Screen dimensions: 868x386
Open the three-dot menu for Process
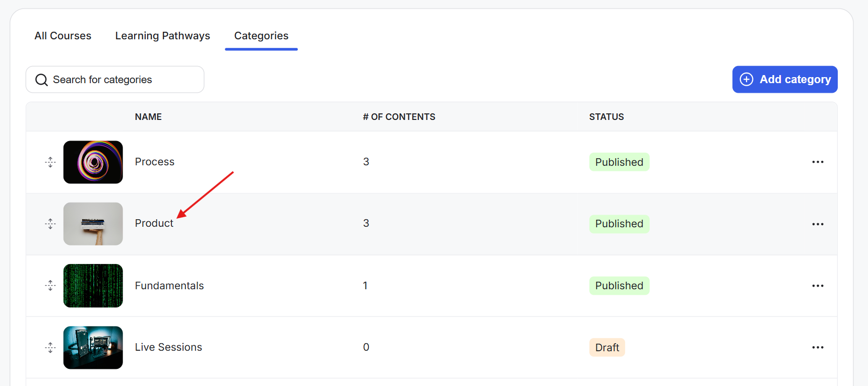point(818,162)
